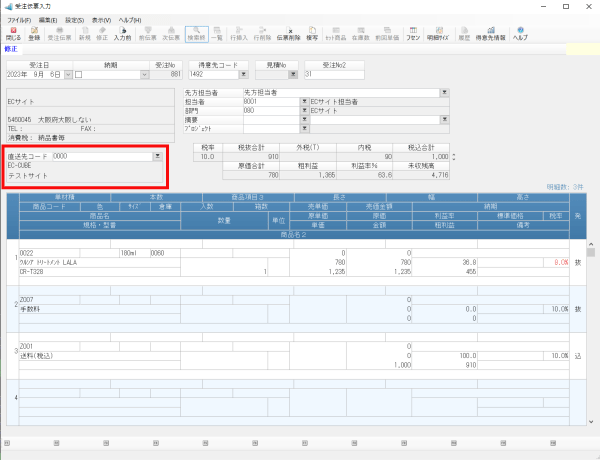Click the 新規 (new) toolbar icon

[85, 34]
